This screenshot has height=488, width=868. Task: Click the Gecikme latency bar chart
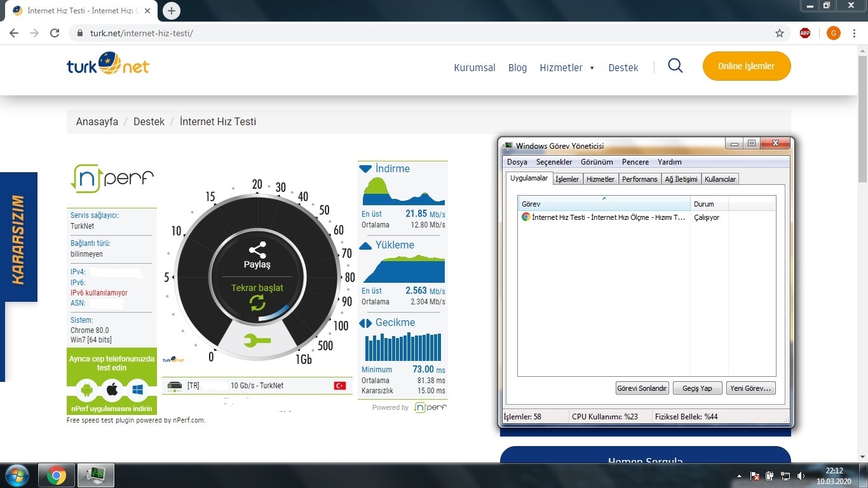(x=403, y=346)
